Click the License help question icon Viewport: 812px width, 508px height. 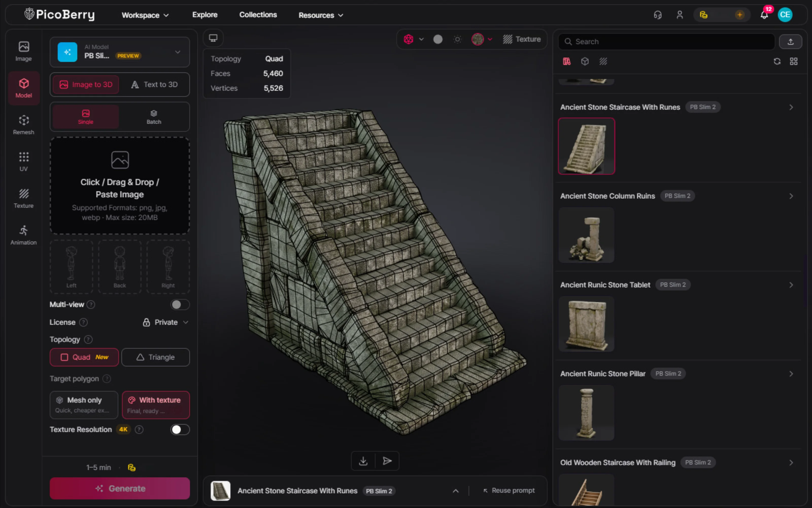point(83,323)
